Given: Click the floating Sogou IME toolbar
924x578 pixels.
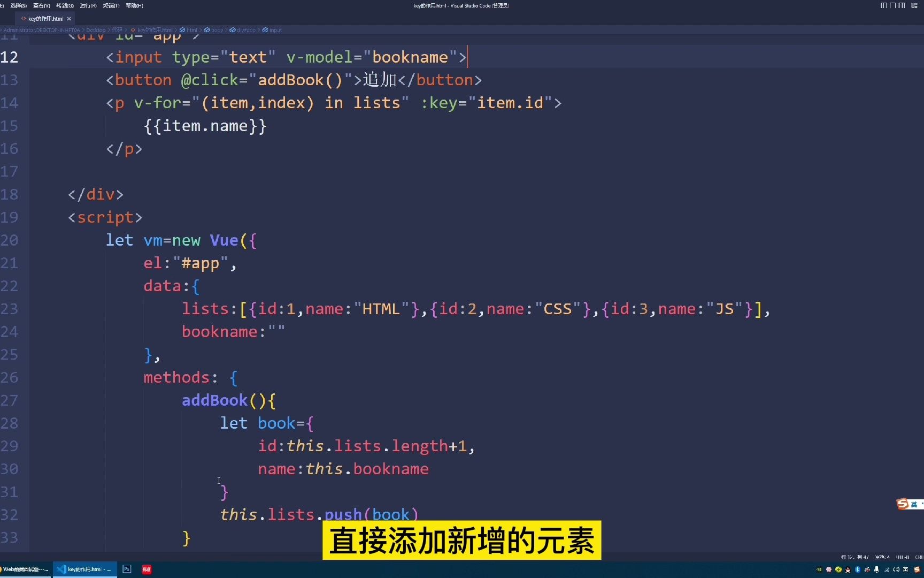Looking at the screenshot, I should click(x=910, y=504).
